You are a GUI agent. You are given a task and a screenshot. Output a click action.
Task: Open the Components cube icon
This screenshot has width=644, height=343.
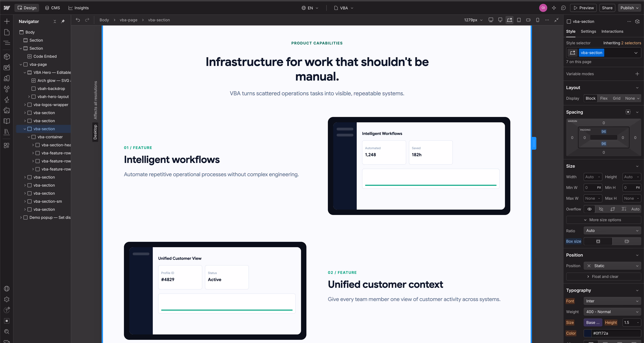click(x=7, y=57)
